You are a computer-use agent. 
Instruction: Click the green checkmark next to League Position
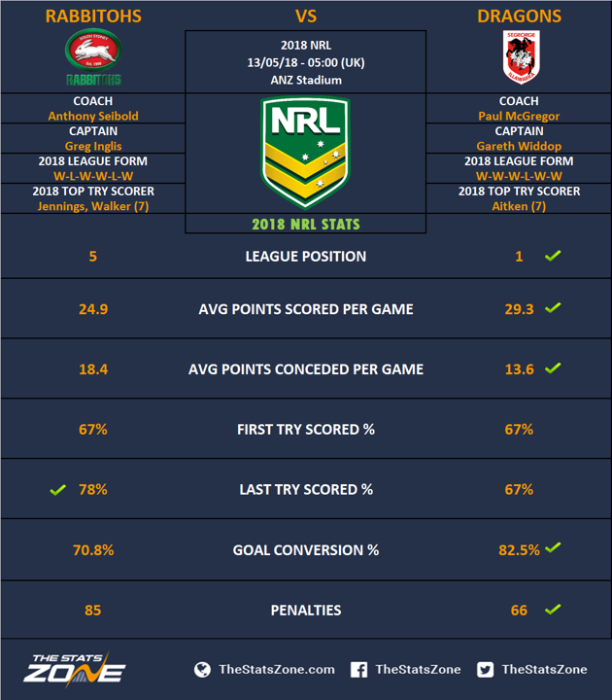click(553, 256)
